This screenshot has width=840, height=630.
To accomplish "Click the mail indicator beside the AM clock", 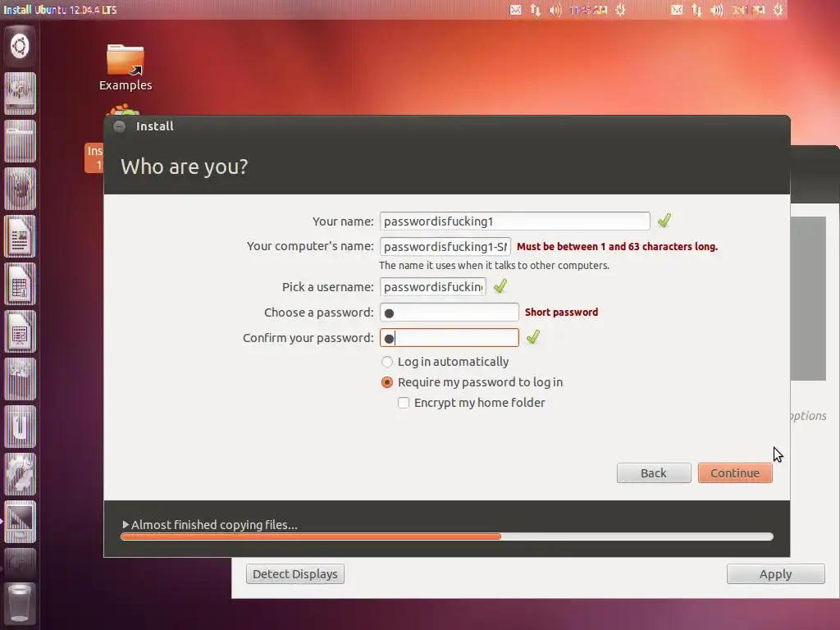I will [515, 10].
